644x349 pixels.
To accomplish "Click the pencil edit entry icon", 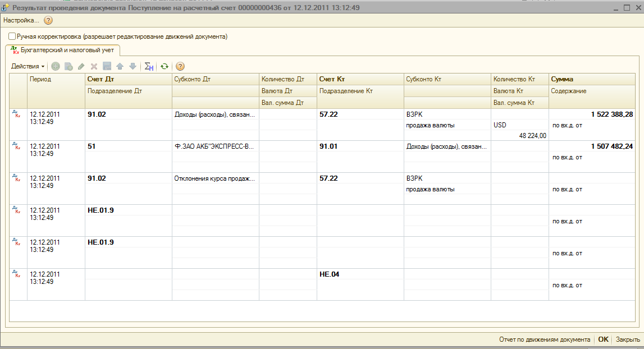I will click(x=81, y=66).
